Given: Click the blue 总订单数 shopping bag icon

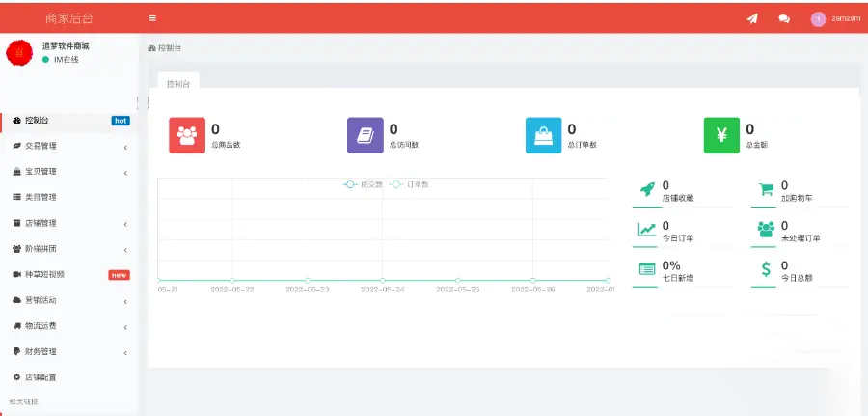Looking at the screenshot, I should coord(543,135).
